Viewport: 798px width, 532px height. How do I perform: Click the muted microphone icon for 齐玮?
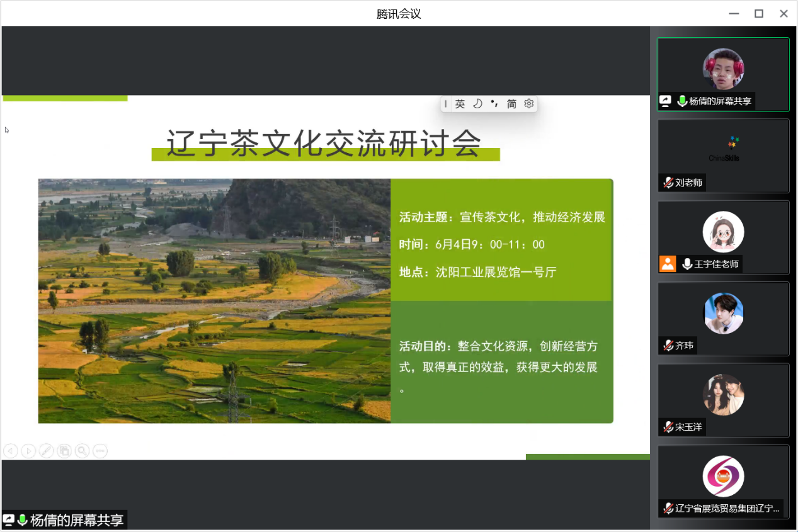coord(668,346)
